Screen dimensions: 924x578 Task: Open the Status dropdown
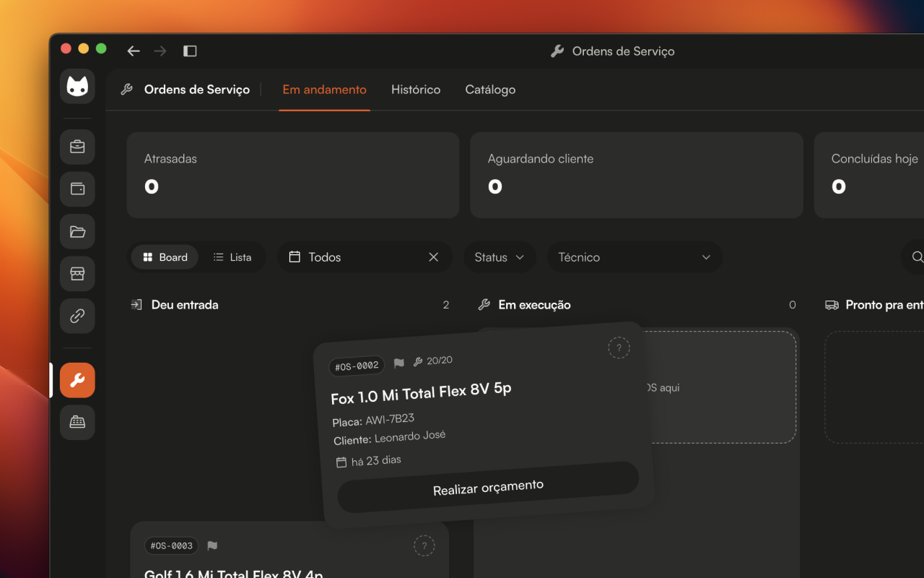500,257
